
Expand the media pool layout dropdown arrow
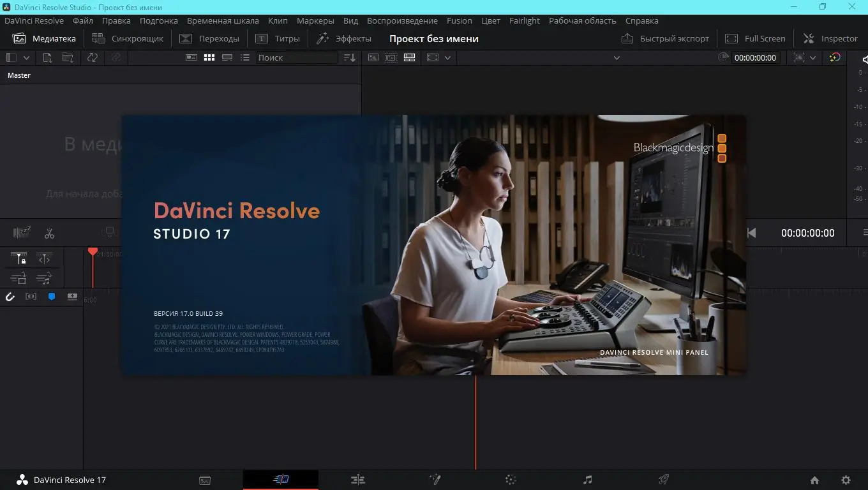point(26,57)
